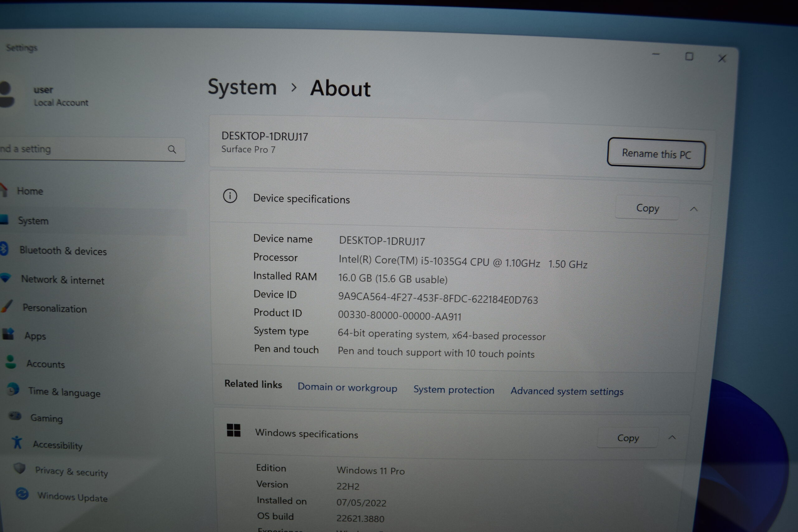Image resolution: width=798 pixels, height=532 pixels.
Task: Open Personalization settings
Action: (x=55, y=309)
